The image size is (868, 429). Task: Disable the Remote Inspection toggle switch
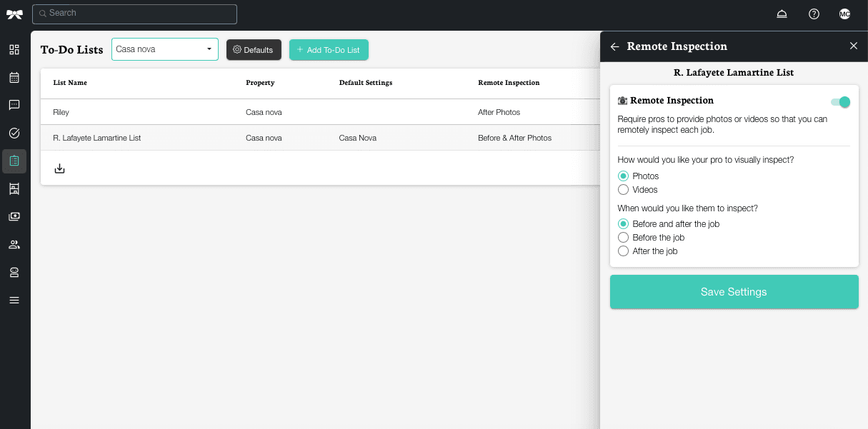tap(841, 102)
